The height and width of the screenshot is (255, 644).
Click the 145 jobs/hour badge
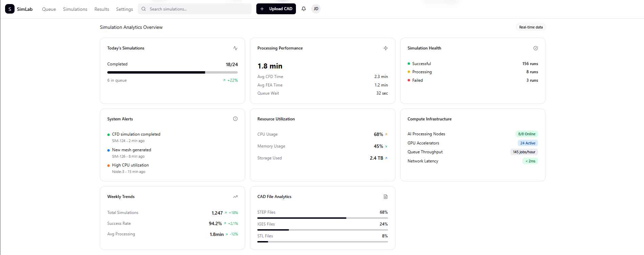click(x=524, y=152)
